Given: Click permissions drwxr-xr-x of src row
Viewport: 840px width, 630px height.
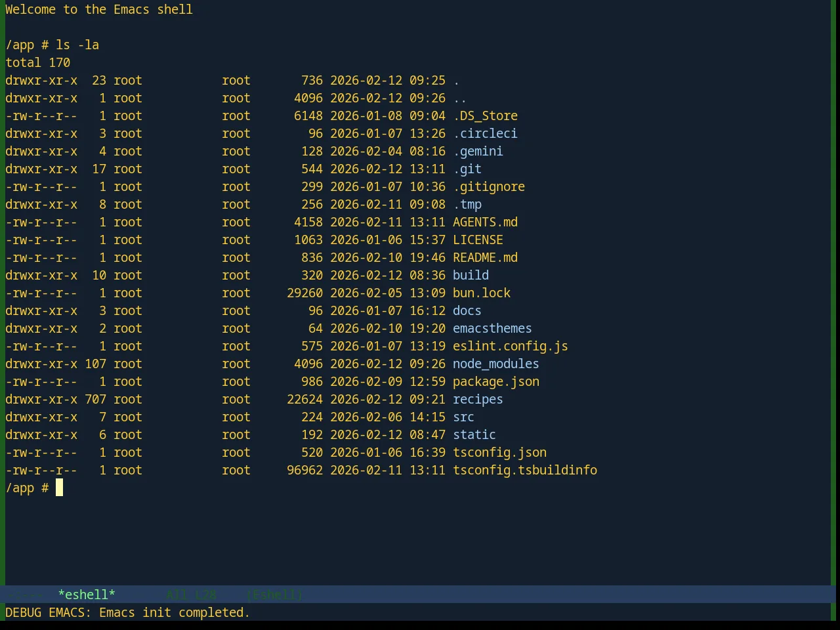Looking at the screenshot, I should [41, 417].
